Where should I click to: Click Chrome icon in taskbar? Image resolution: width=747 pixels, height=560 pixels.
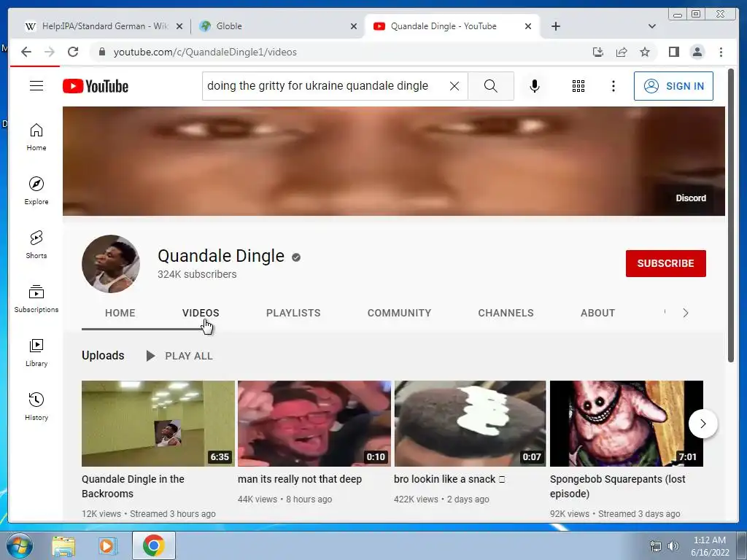click(153, 545)
